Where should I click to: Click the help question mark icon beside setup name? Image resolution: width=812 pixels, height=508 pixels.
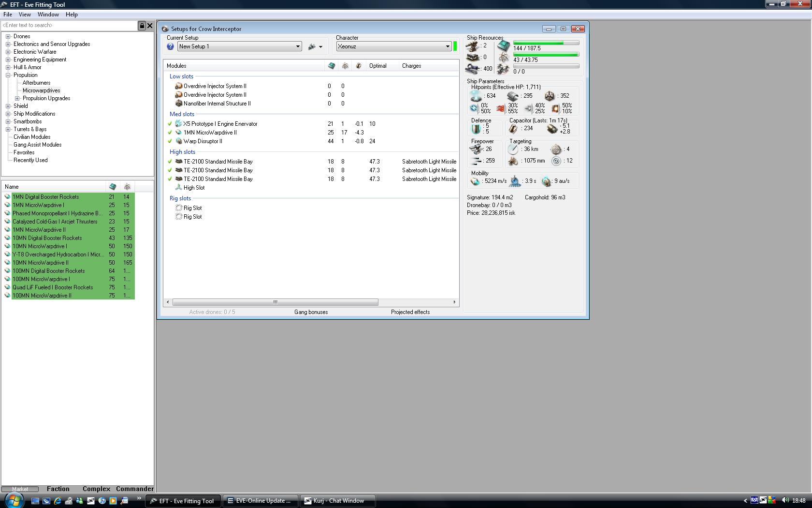pos(170,46)
